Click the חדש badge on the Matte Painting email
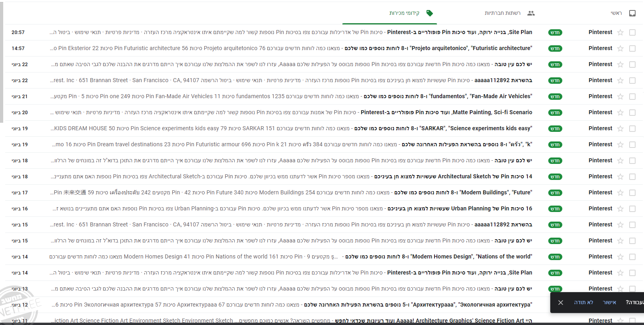644x325 pixels. 555,113
